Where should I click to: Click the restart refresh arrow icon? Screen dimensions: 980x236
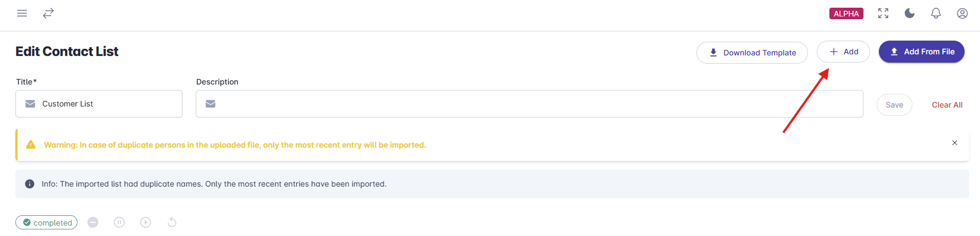pos(172,222)
